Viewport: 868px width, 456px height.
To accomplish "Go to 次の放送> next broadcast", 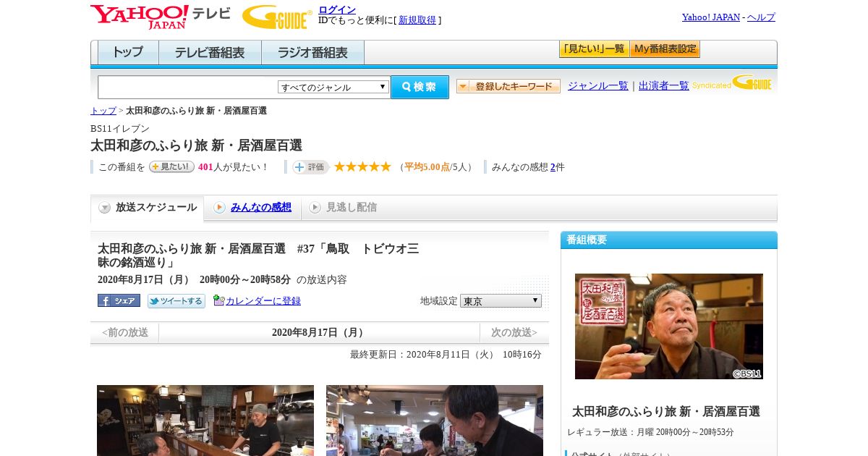I will [x=514, y=333].
